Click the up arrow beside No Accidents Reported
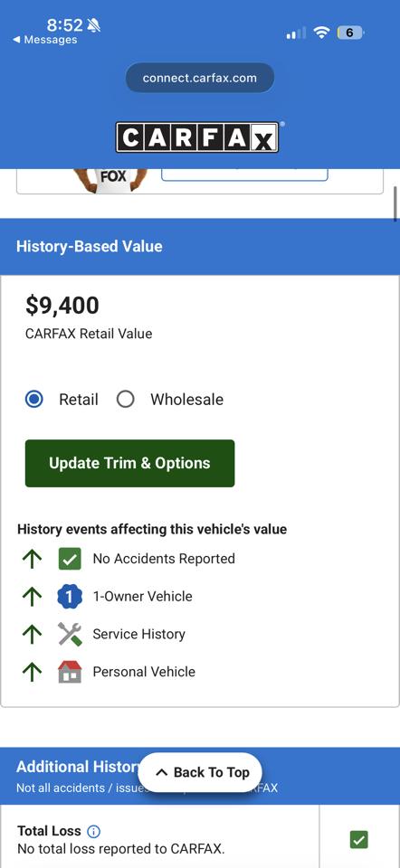The image size is (400, 868). tap(33, 559)
